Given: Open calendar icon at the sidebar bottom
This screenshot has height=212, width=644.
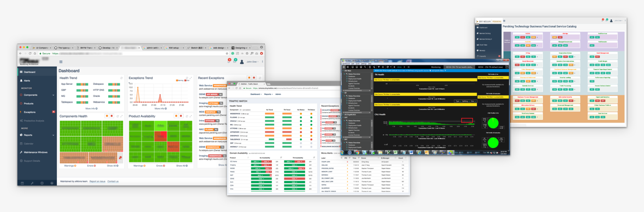Looking at the screenshot, I should pos(22,183).
